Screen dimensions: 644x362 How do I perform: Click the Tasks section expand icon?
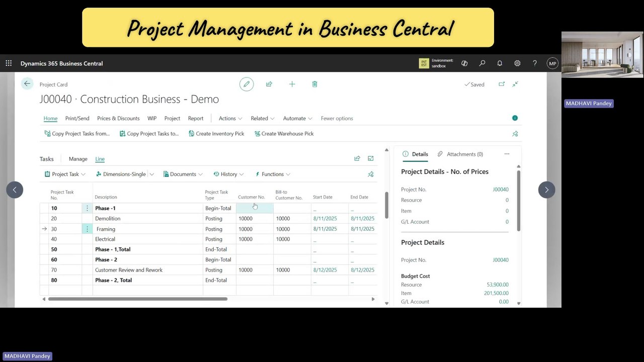[x=371, y=158]
